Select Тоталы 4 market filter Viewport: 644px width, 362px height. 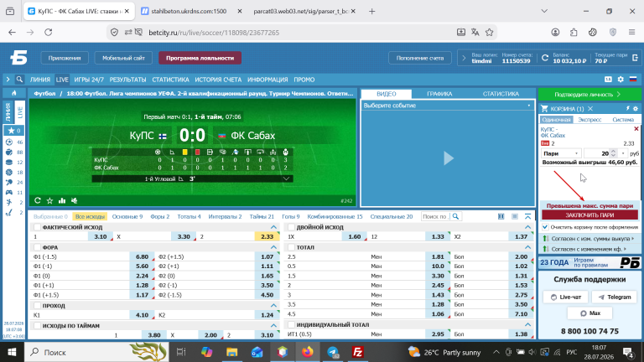pos(189,216)
